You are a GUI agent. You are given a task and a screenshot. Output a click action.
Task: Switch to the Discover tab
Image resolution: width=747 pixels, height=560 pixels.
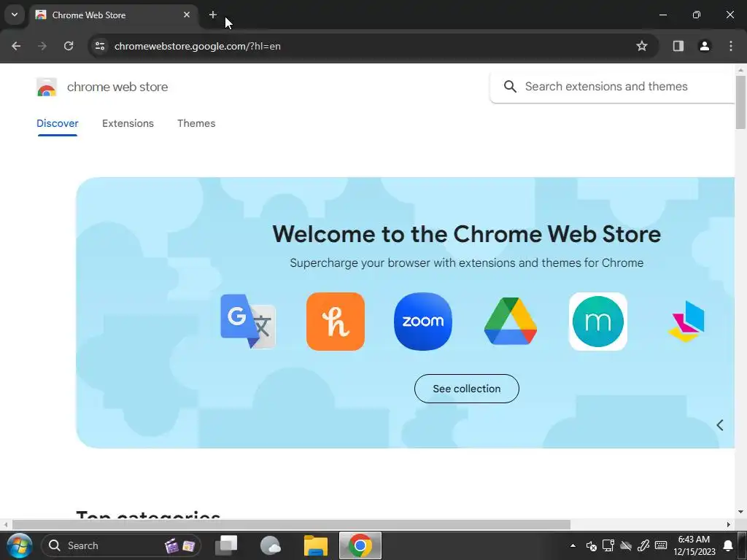(57, 123)
